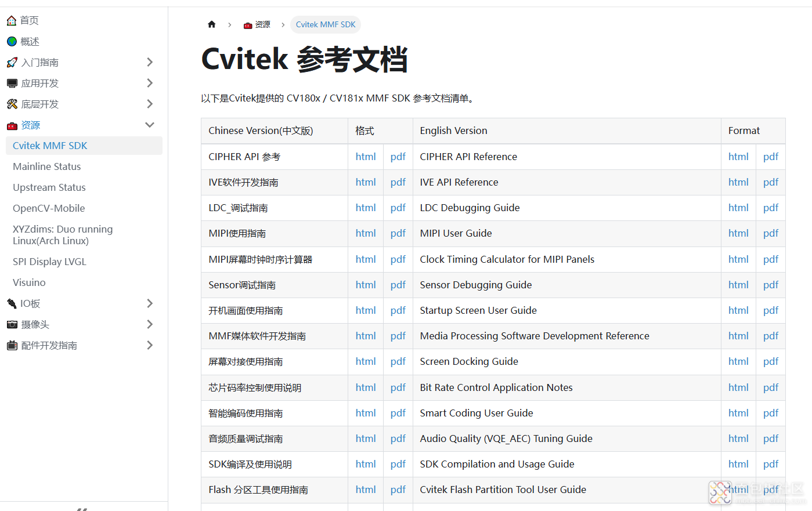Screen dimensions: 812x511
Task: Open English pdf link for IVE API Reference
Action: click(771, 182)
